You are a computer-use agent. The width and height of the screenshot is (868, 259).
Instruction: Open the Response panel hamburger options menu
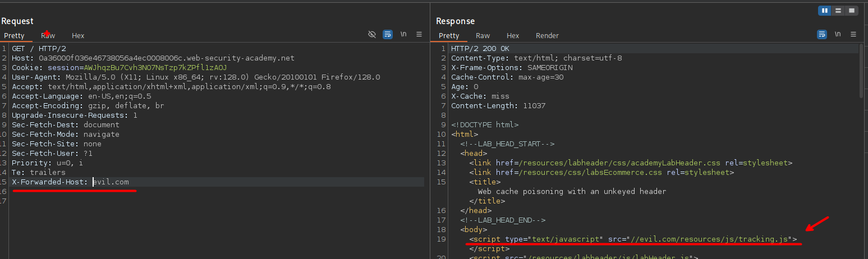[853, 34]
